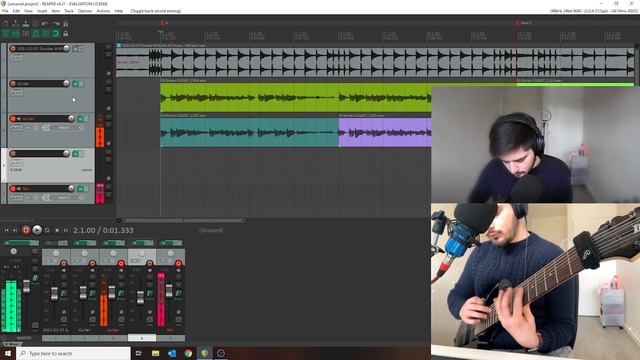Viewport: 640px width, 360px height.
Task: Toggle the metronome icon
Action: click(x=65, y=24)
